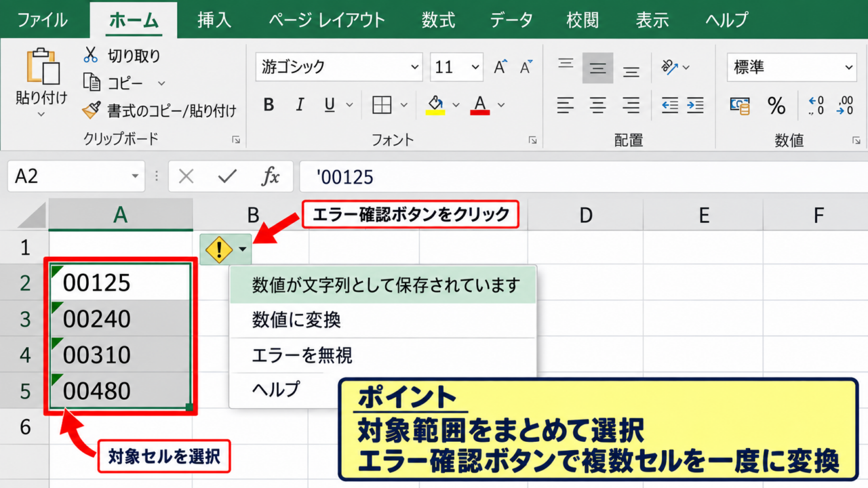Open the error check warning button dropdown

[x=242, y=250]
